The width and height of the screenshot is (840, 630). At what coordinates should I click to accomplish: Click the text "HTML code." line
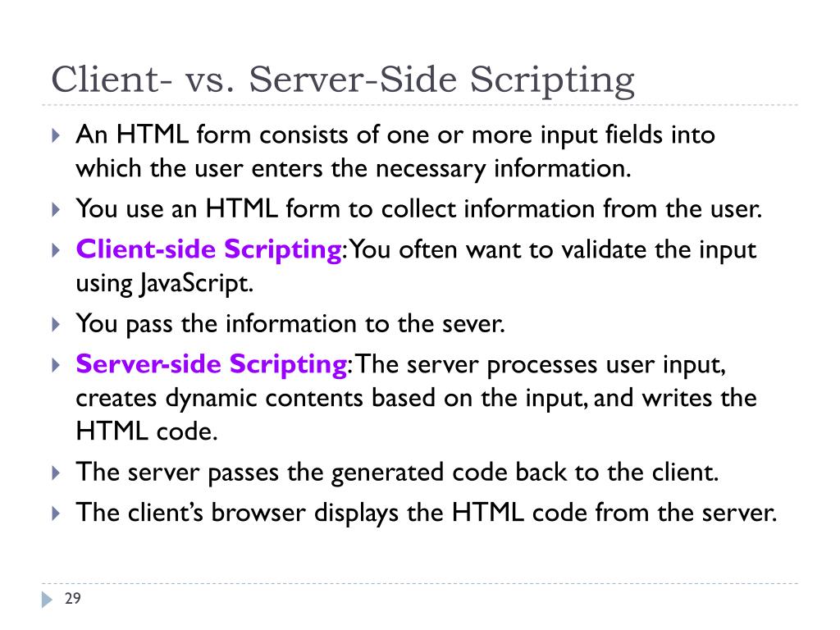(147, 431)
